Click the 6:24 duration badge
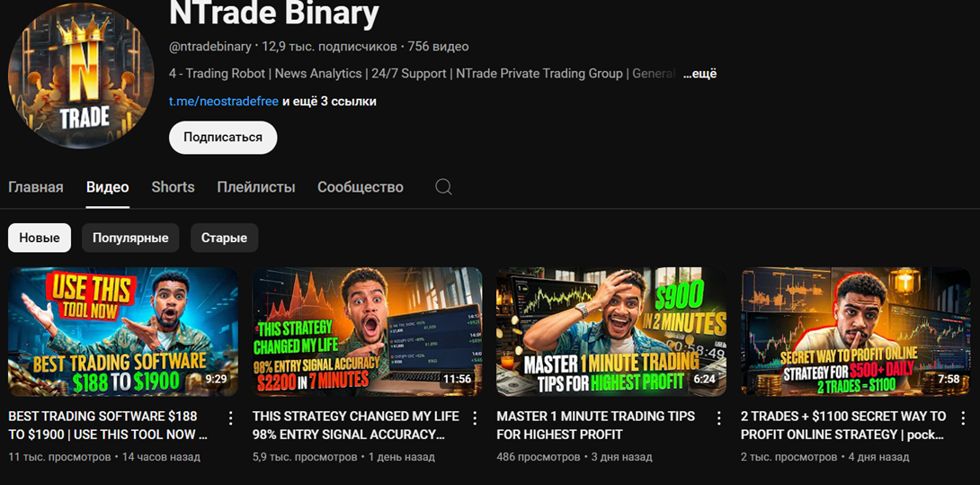Viewport: 980px width, 485px height. point(704,379)
